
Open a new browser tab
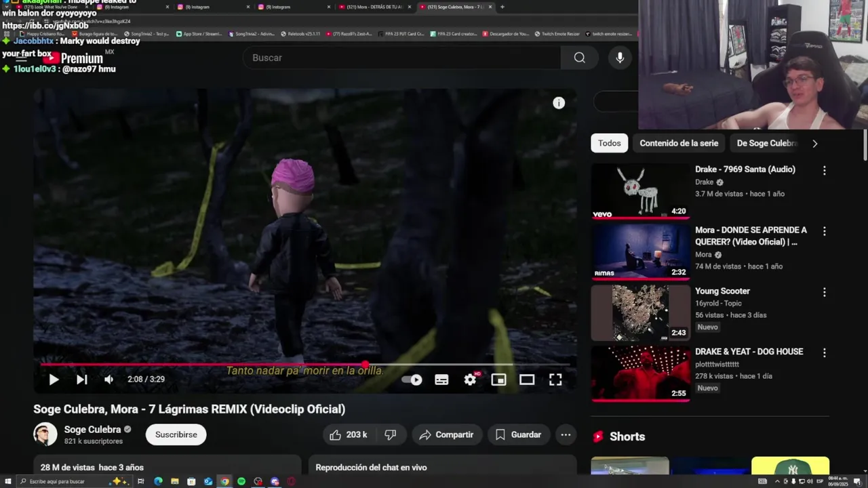(x=502, y=7)
